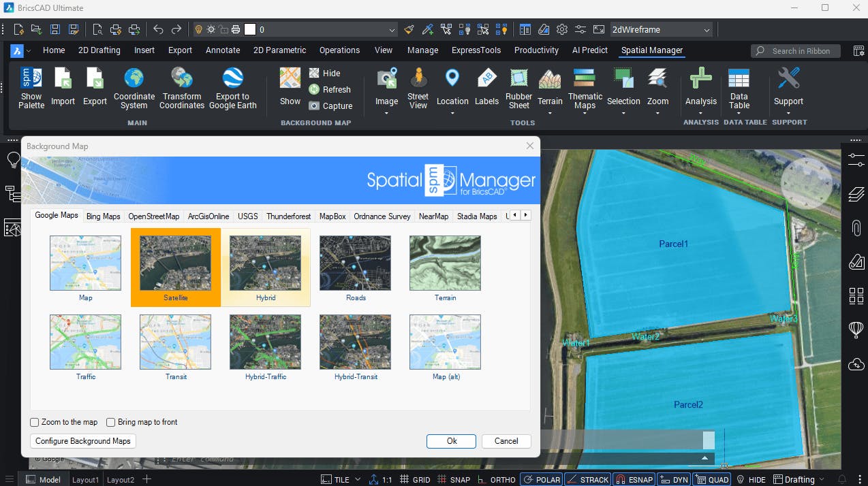This screenshot has height=486, width=868.
Task: Expand the 2dWireframe visual style dropdown
Action: click(x=707, y=30)
